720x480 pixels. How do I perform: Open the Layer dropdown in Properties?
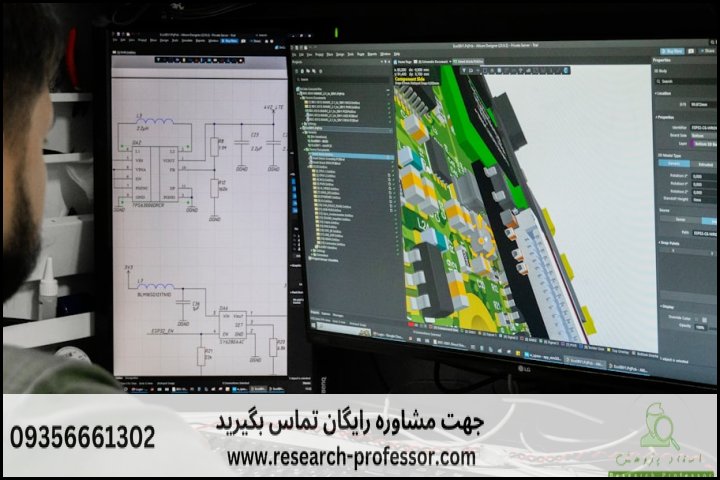click(703, 144)
